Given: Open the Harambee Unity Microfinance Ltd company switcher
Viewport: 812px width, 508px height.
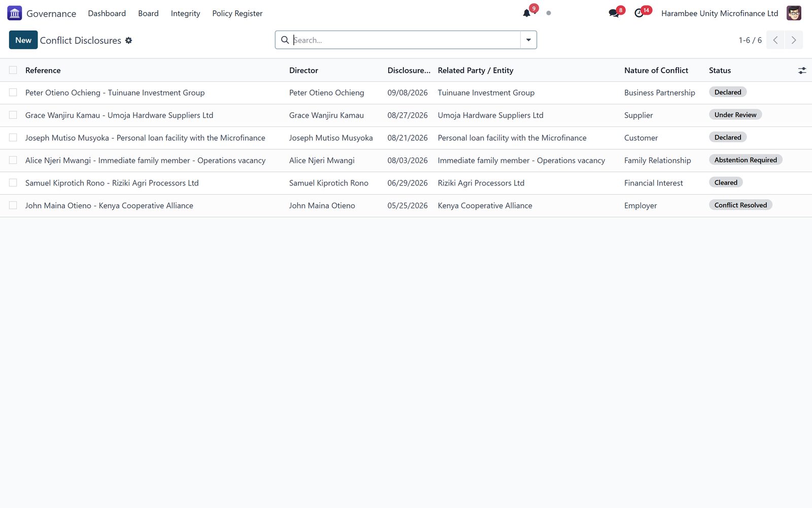Looking at the screenshot, I should click(720, 13).
